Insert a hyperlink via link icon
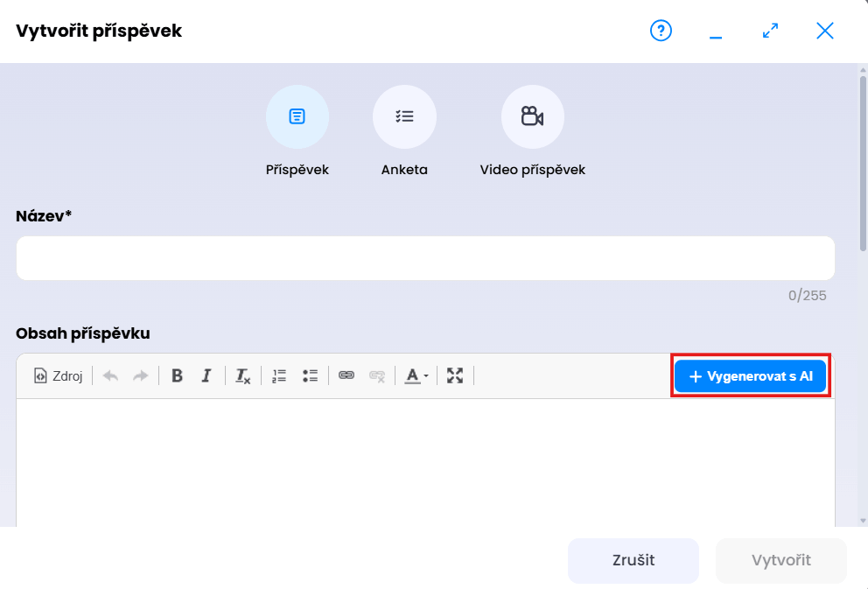The width and height of the screenshot is (868, 589). click(x=346, y=376)
